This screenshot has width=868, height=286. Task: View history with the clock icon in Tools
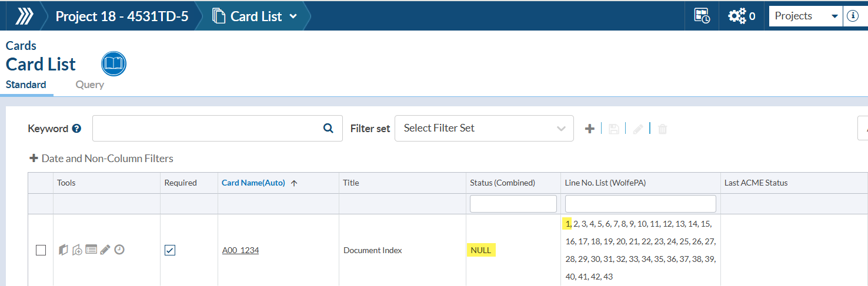tap(119, 250)
